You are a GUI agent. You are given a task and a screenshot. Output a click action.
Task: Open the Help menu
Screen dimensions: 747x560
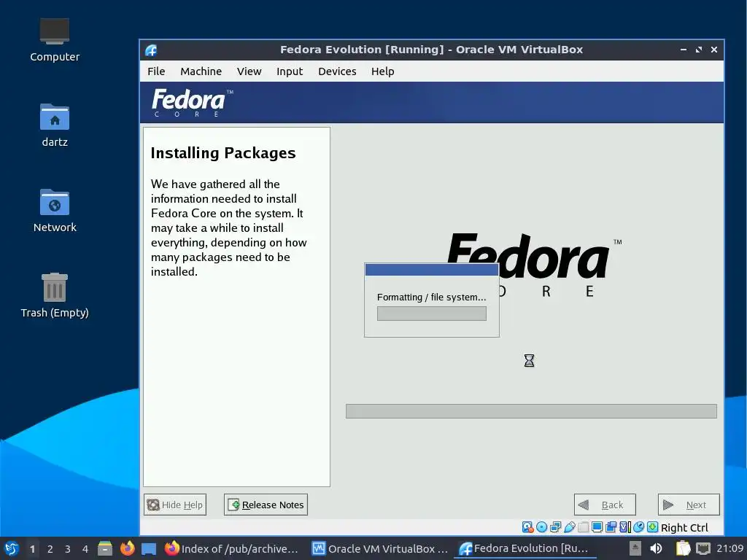382,71
